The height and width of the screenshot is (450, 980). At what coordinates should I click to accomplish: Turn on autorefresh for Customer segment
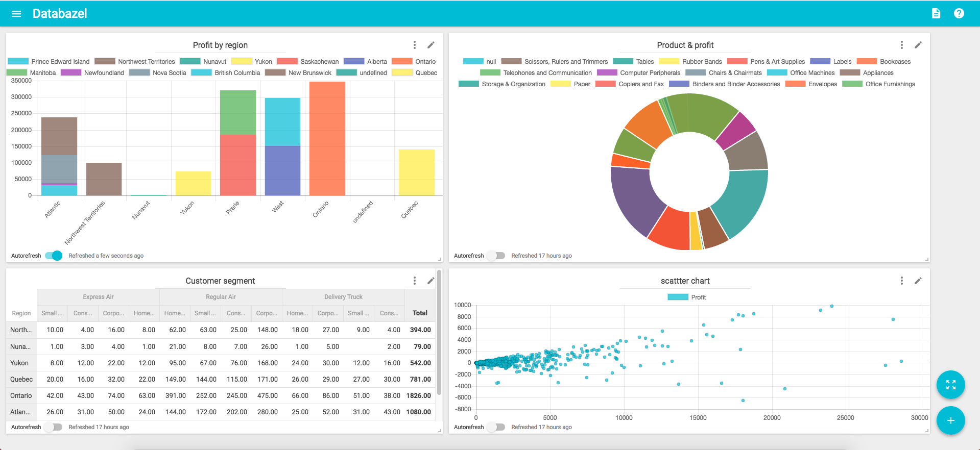53,427
